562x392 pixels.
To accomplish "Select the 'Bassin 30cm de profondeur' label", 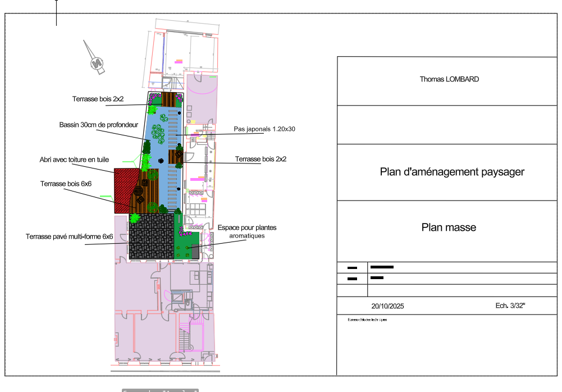I will pos(99,125).
